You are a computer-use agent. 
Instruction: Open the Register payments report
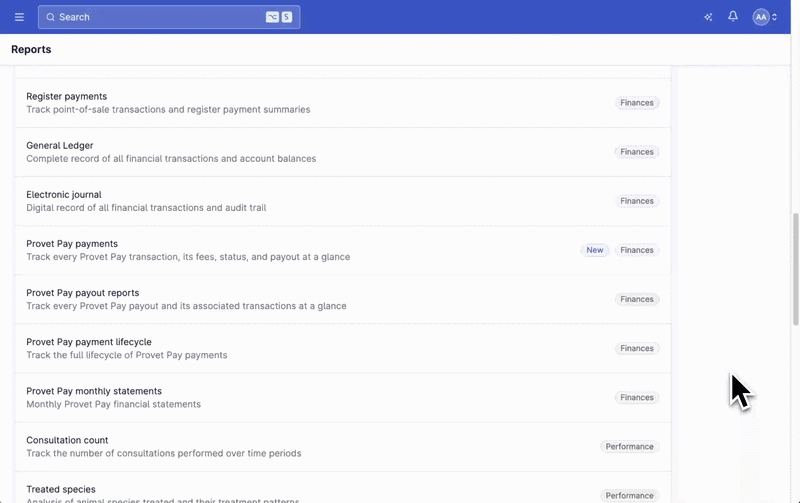(343, 103)
